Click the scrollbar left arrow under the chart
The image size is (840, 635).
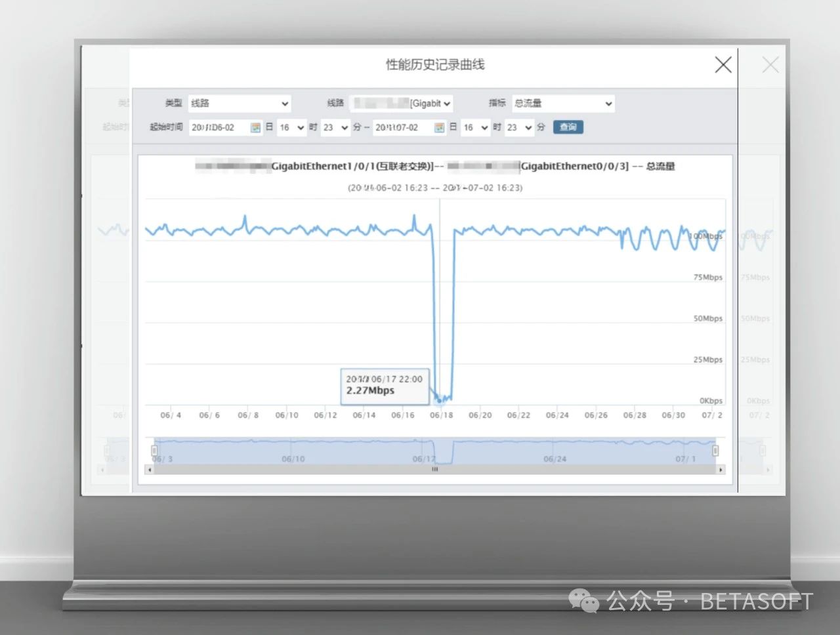[x=150, y=470]
